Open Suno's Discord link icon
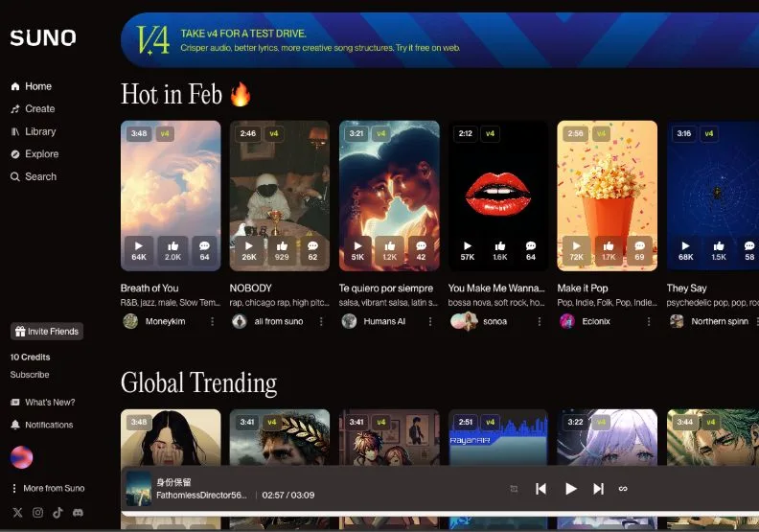This screenshot has width=759, height=532. (78, 513)
